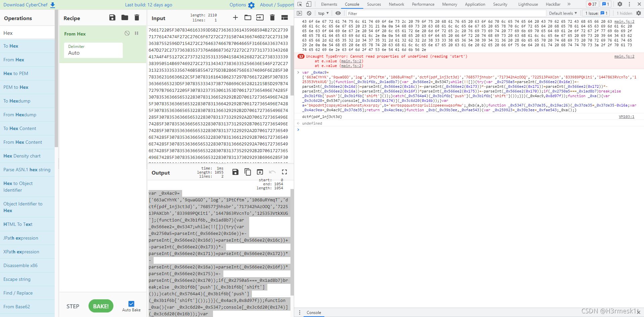This screenshot has width=644, height=317.
Task: Click the blue 1-message issues badge
Action: [605, 4]
